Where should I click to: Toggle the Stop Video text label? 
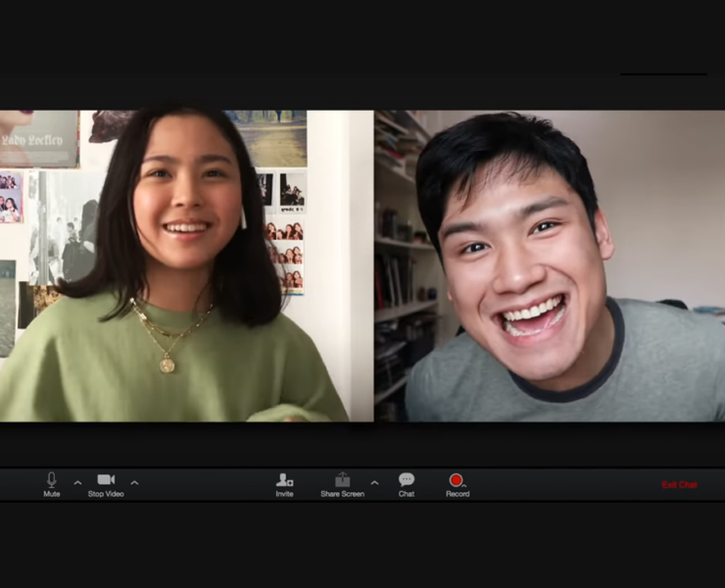(106, 494)
